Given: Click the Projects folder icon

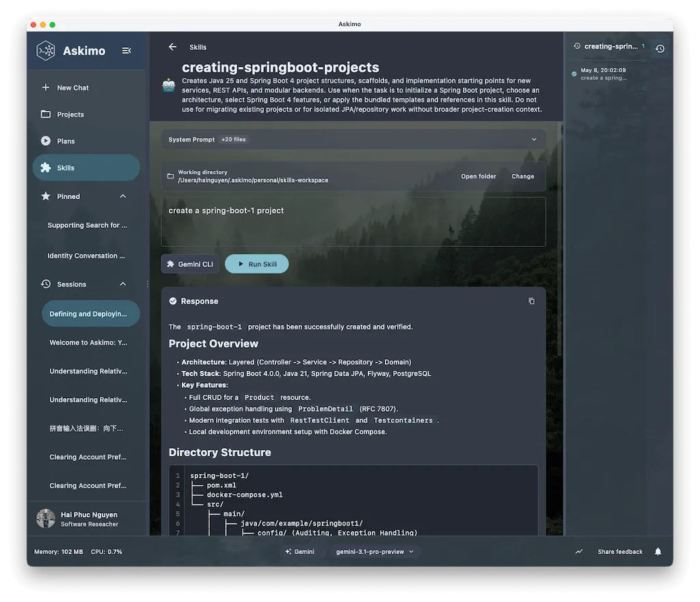Looking at the screenshot, I should (x=46, y=114).
